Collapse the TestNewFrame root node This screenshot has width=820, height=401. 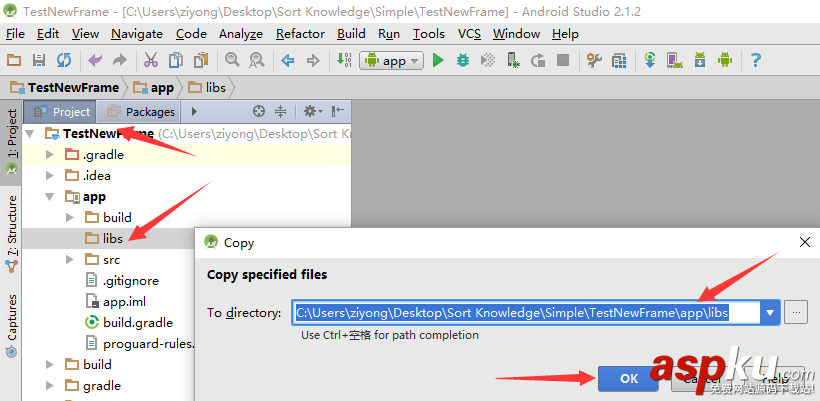tap(30, 134)
